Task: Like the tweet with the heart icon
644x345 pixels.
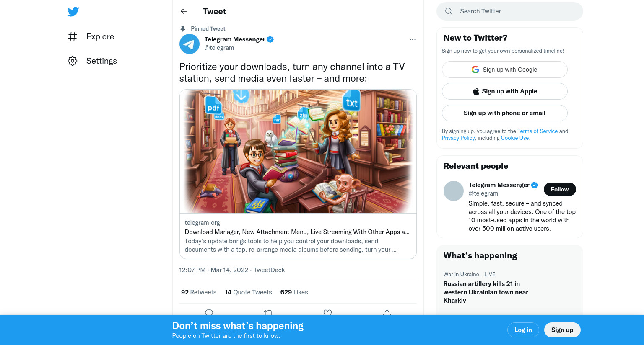Action: tap(328, 312)
